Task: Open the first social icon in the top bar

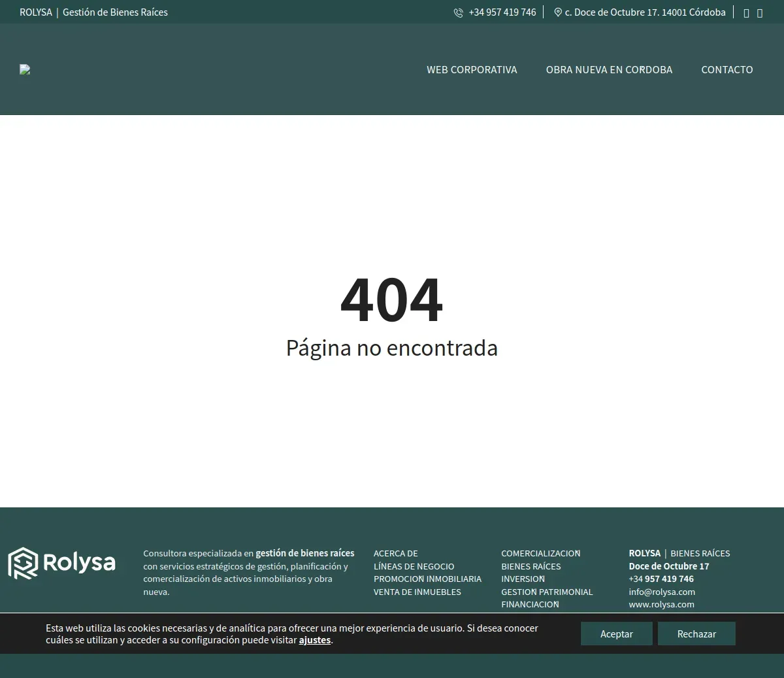Action: pos(746,13)
